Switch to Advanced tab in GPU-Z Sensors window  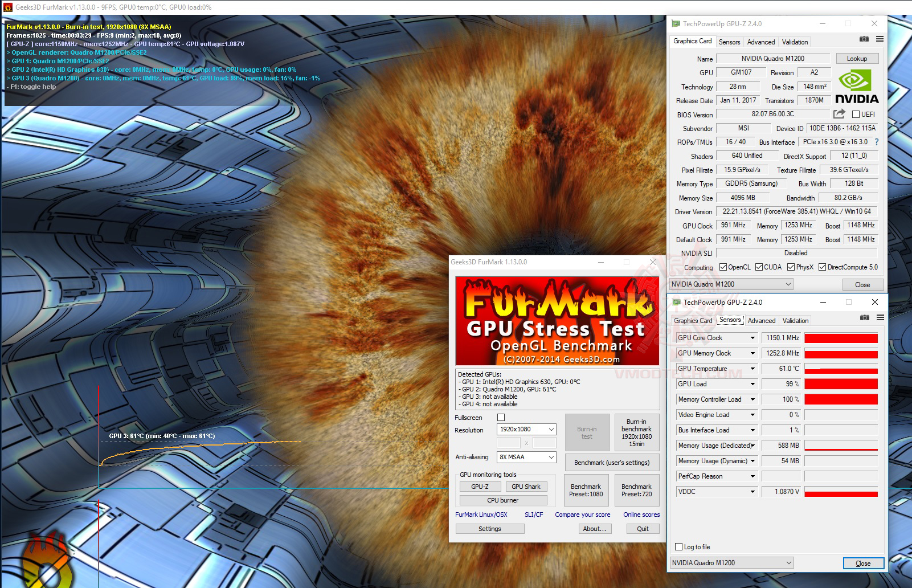click(x=762, y=321)
